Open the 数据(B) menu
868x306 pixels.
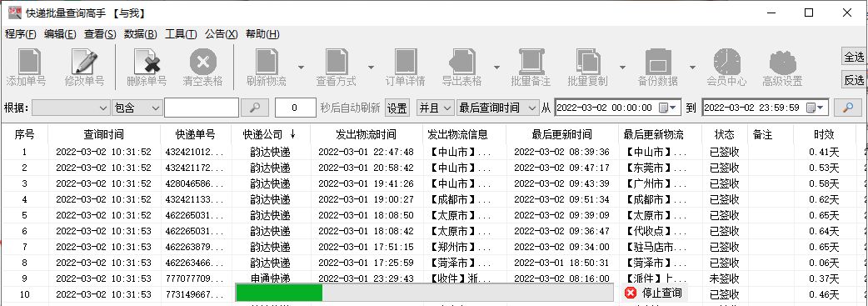pyautogui.click(x=141, y=34)
